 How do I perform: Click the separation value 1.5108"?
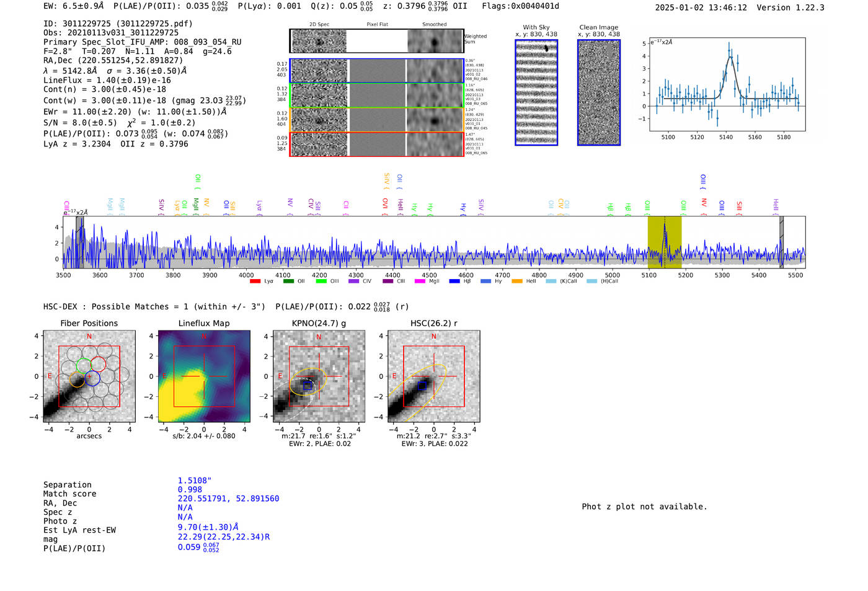click(195, 481)
